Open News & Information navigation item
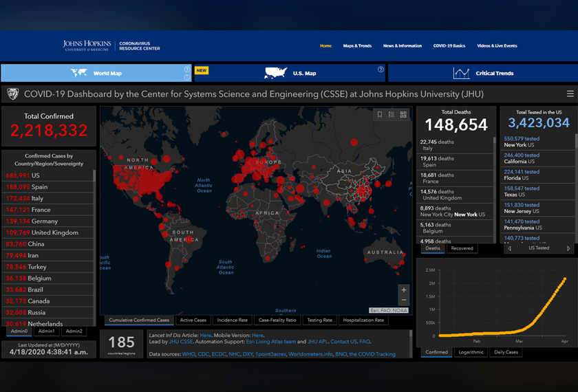 click(x=402, y=45)
